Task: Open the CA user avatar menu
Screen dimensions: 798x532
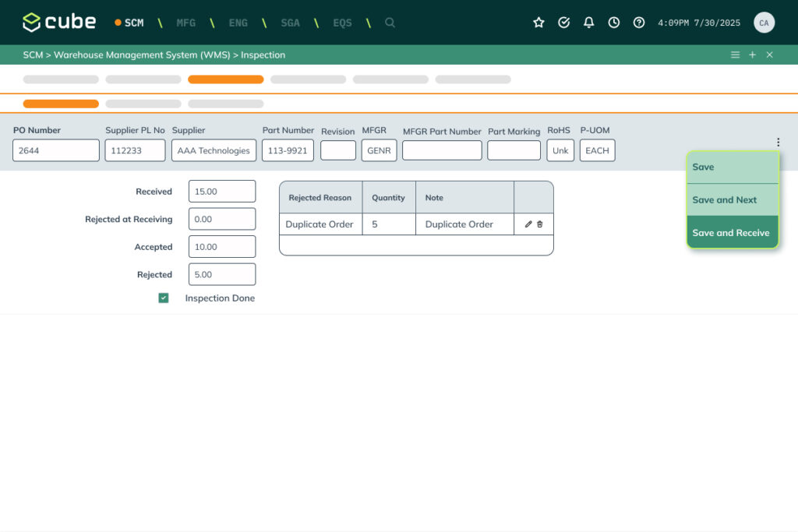Action: click(x=764, y=23)
